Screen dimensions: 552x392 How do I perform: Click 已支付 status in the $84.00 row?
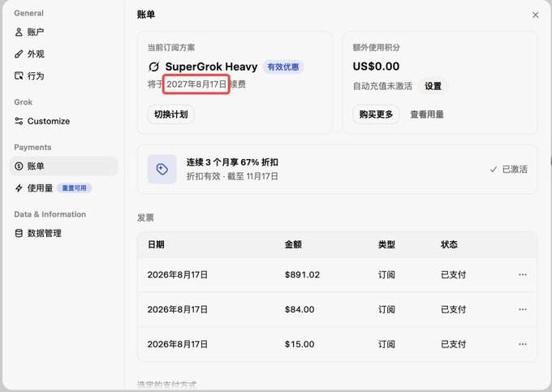click(x=454, y=310)
